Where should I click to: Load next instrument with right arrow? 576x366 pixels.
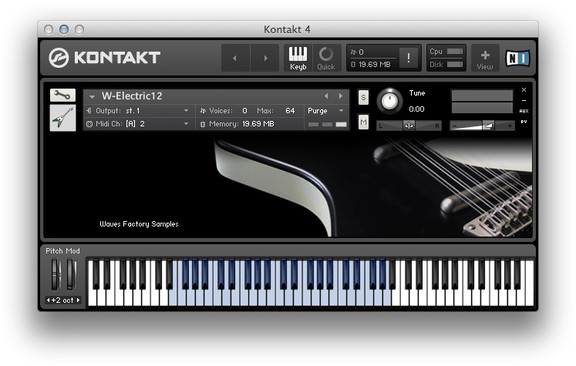point(341,96)
